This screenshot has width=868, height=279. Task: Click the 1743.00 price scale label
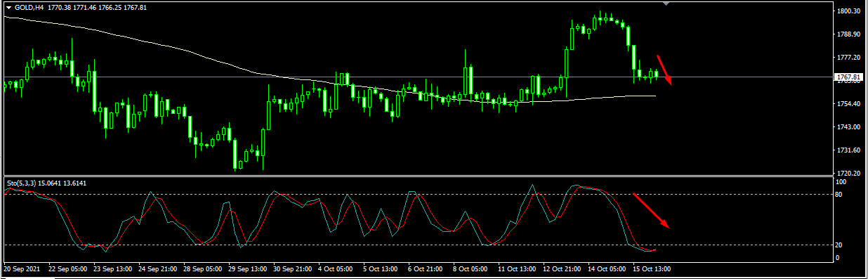click(x=849, y=127)
